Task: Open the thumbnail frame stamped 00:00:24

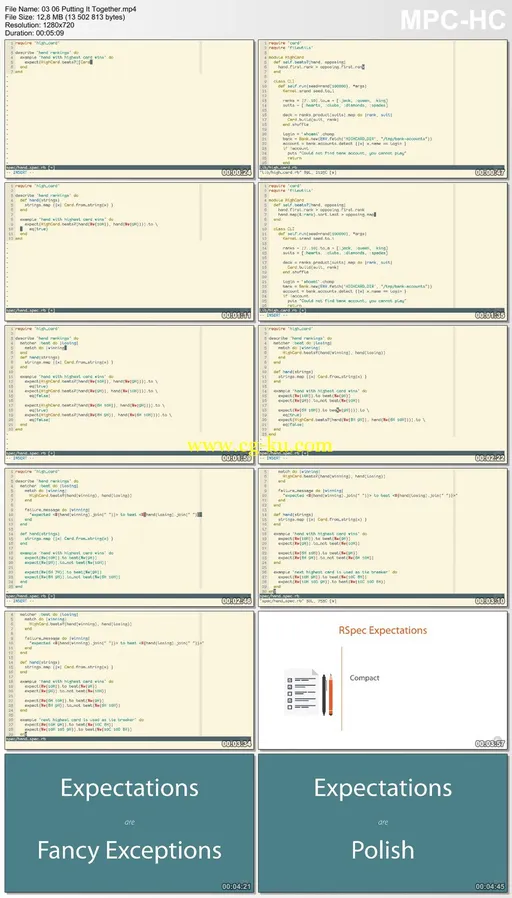Action: (x=129, y=108)
